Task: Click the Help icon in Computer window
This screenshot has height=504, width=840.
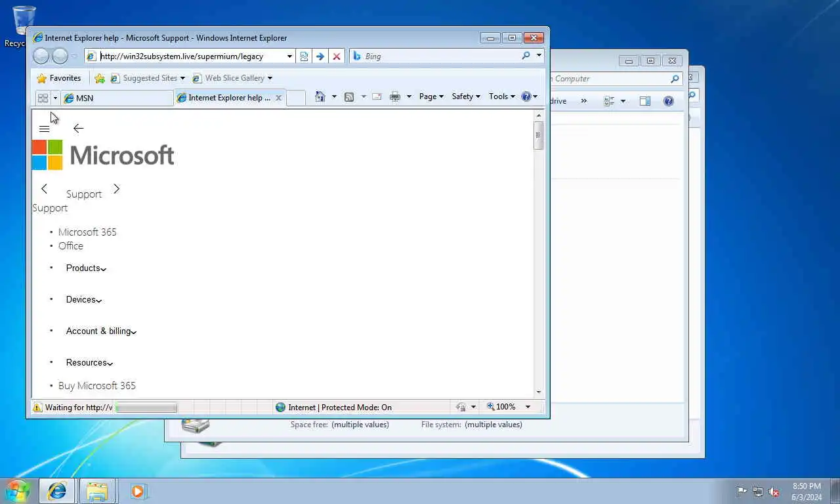Action: 669,101
